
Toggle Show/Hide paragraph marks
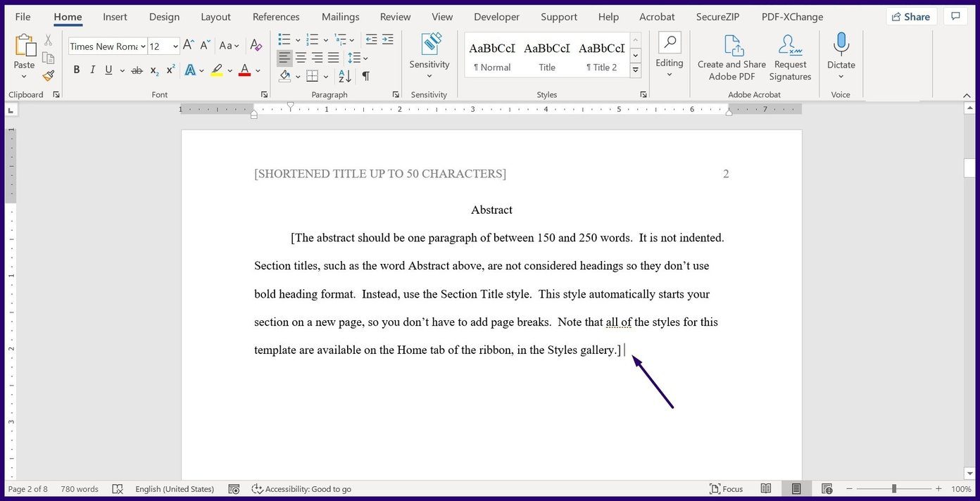pyautogui.click(x=365, y=76)
